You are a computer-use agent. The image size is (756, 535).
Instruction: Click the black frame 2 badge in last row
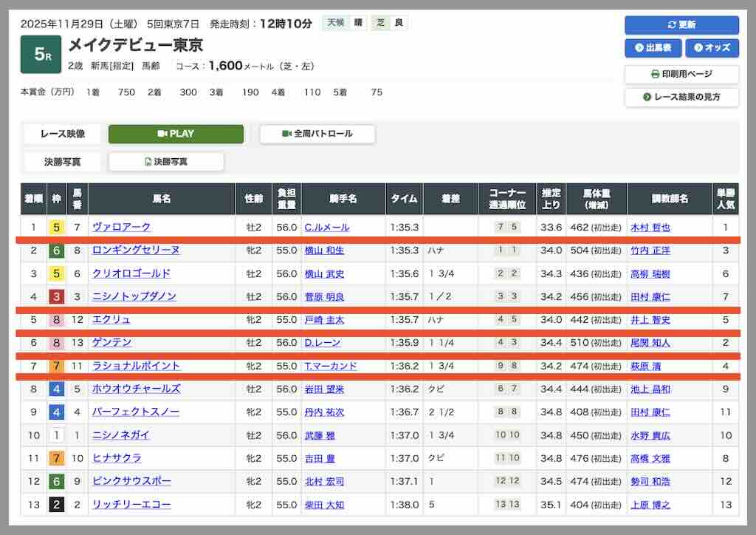tap(56, 505)
